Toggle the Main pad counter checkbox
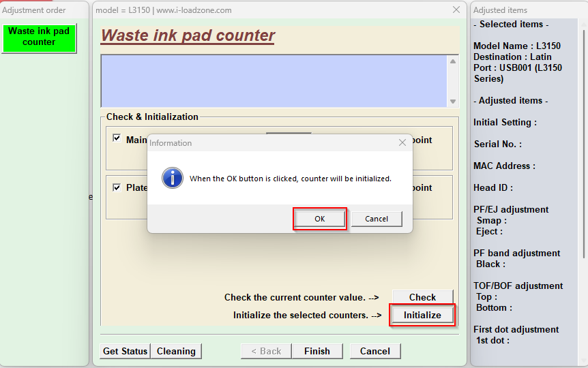The width and height of the screenshot is (588, 368). tap(117, 138)
